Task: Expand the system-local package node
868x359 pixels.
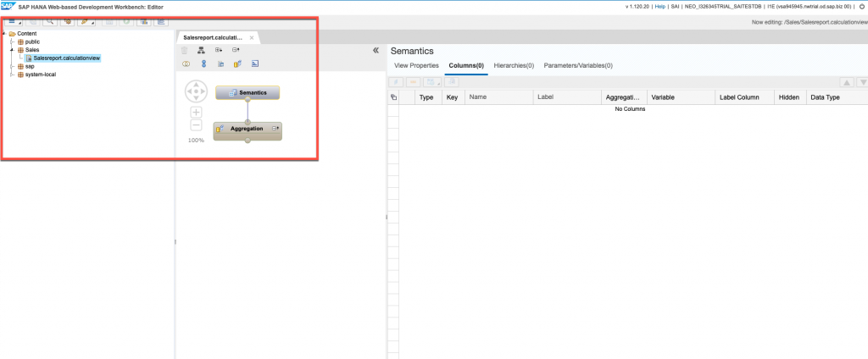Action: 12,75
